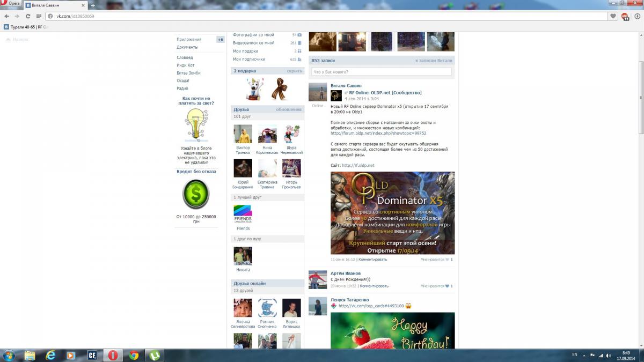Open the browser downloads icon
This screenshot has height=362, width=644.
pos(637,16)
